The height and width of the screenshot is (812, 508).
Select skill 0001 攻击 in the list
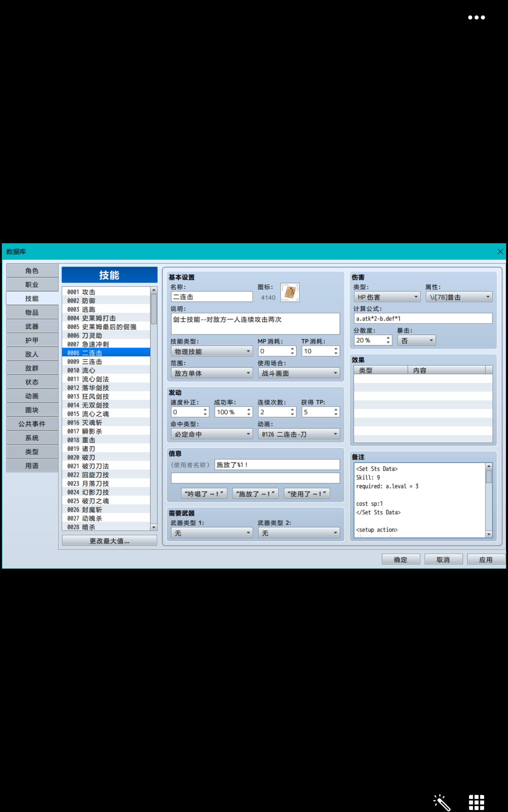[x=106, y=291]
